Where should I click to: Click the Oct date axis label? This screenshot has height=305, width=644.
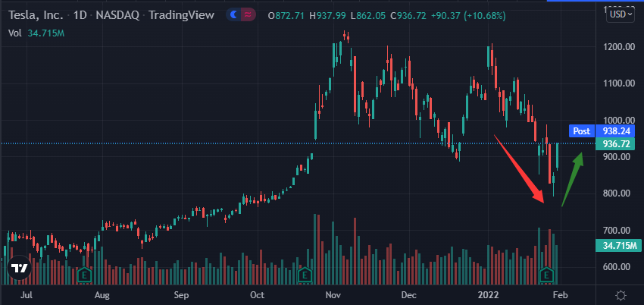[258, 294]
